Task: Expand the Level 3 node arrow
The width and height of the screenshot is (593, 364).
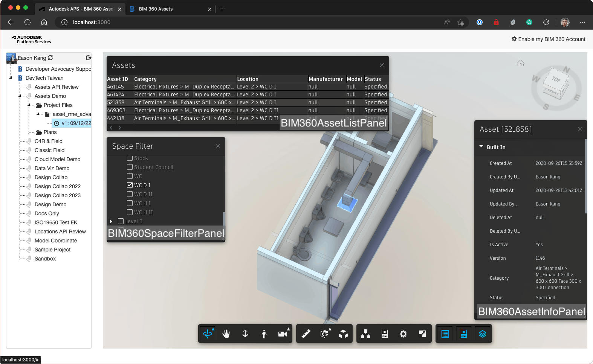Action: 111,221
